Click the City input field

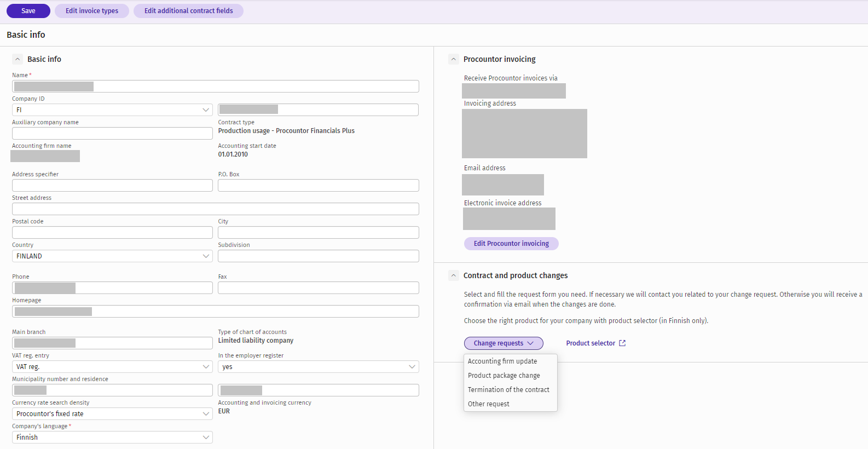pos(319,233)
